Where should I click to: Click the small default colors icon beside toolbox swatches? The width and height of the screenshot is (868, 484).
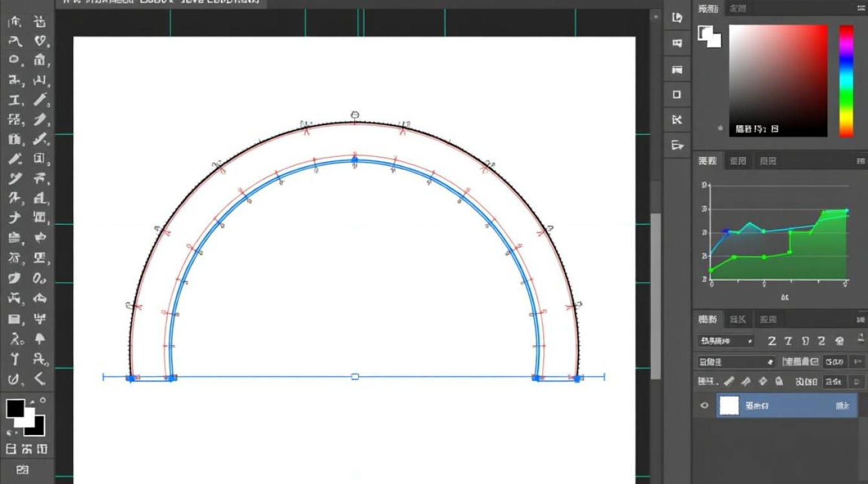point(10,432)
